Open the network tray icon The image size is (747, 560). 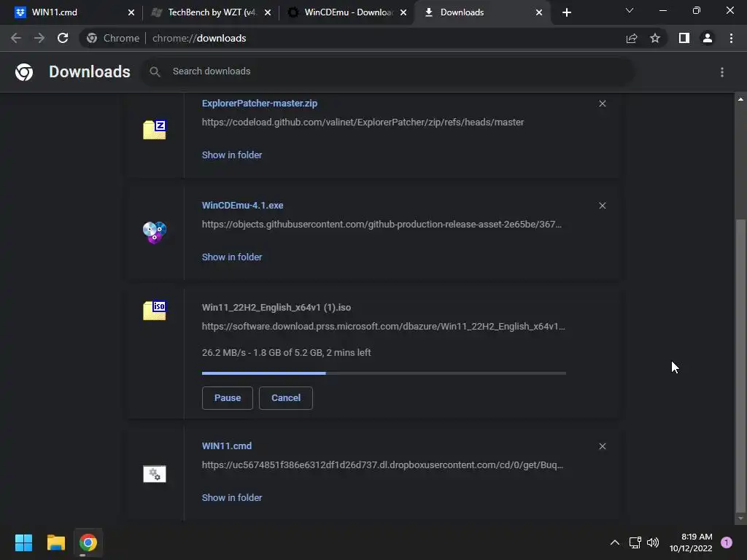[635, 542]
